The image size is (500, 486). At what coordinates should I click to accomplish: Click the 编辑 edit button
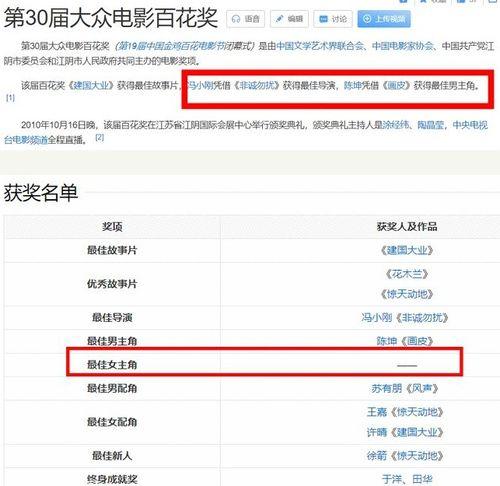pos(289,19)
